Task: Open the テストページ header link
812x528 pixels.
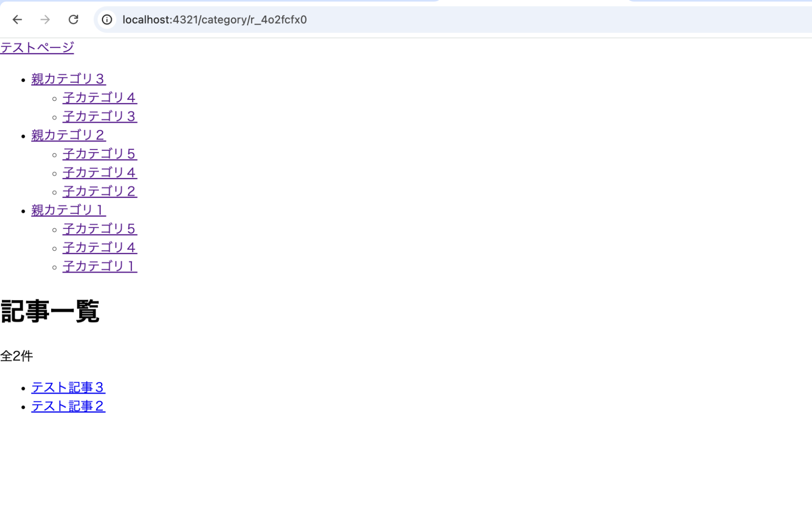Action: click(x=37, y=48)
